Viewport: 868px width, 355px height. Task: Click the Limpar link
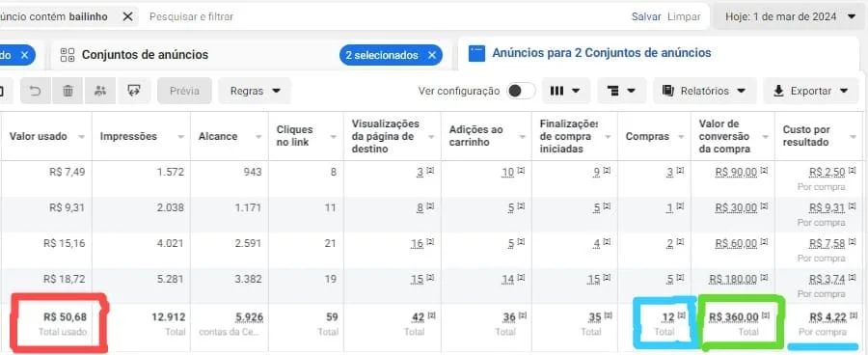(x=684, y=16)
